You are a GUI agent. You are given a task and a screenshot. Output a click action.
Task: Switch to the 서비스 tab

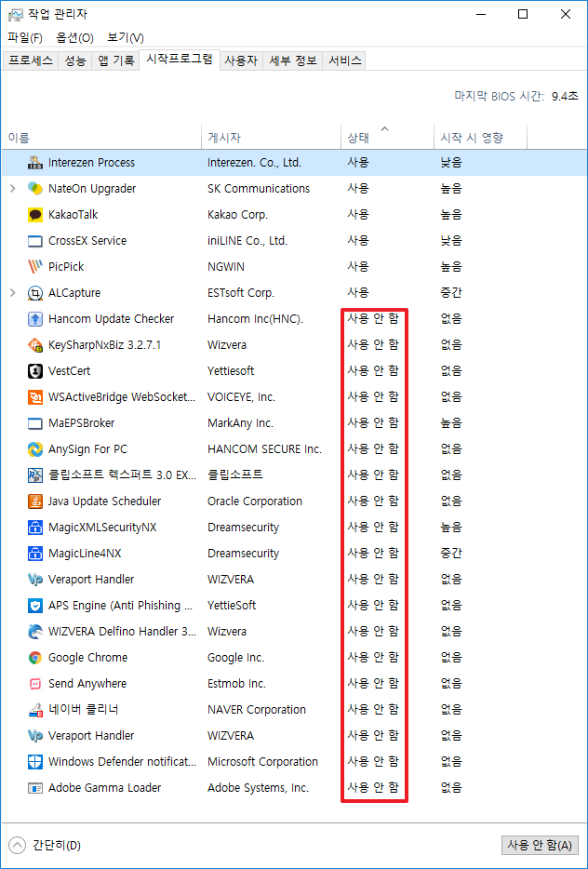(x=345, y=61)
